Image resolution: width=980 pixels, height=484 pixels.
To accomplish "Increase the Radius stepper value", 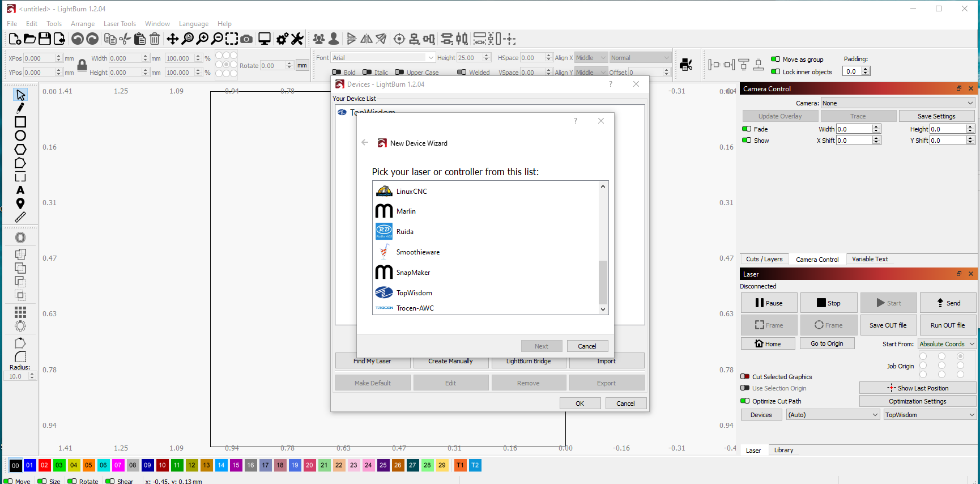I will point(32,374).
